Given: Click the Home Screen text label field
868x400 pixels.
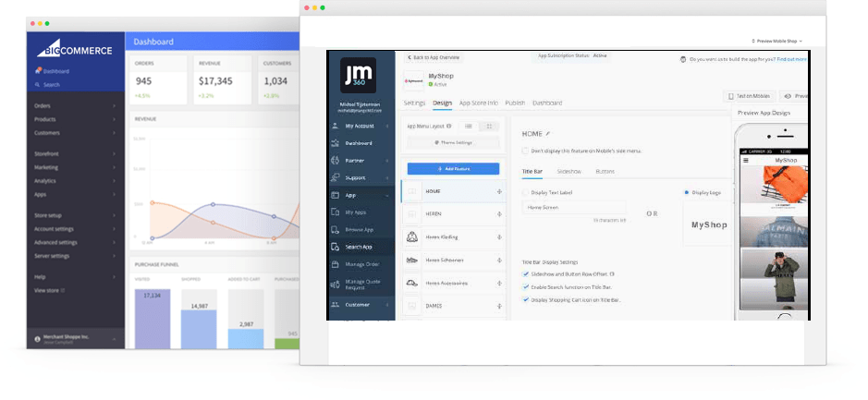Looking at the screenshot, I should 573,208.
